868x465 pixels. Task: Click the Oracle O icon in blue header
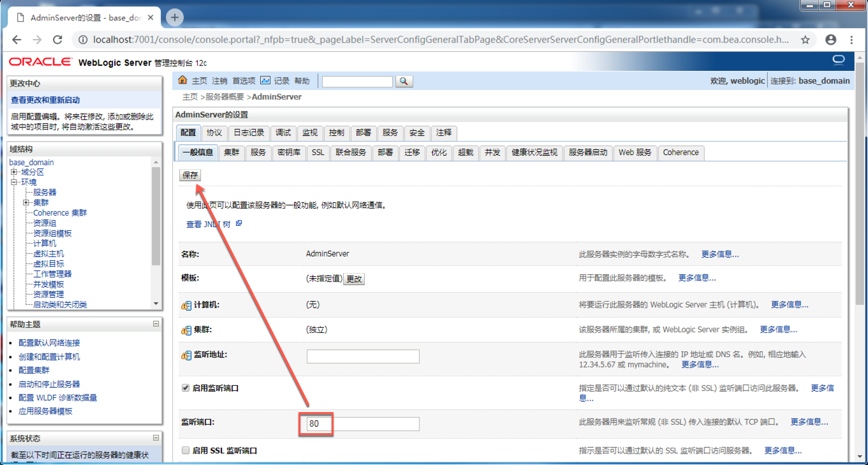839,61
